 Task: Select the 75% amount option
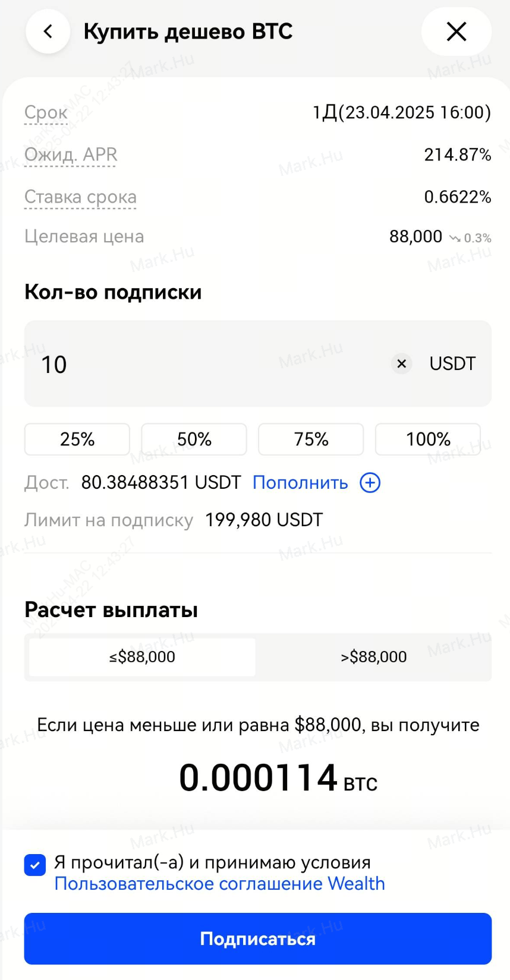pos(311,440)
